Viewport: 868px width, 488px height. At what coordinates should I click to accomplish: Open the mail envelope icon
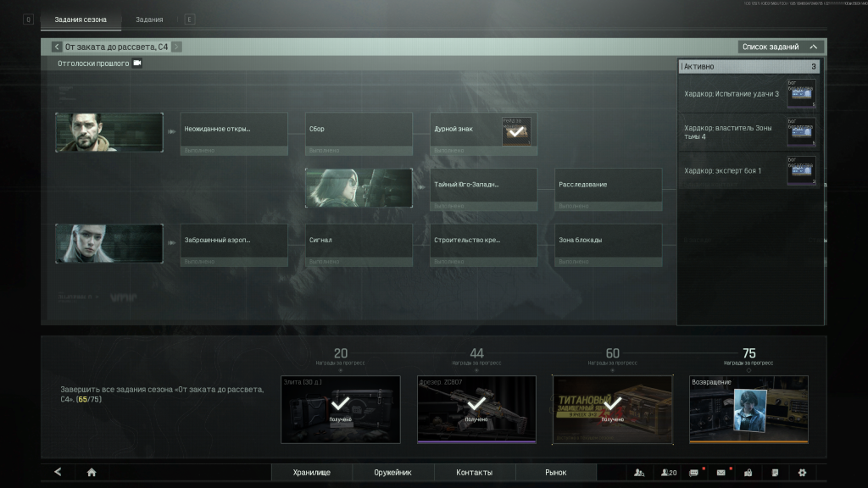(x=721, y=473)
